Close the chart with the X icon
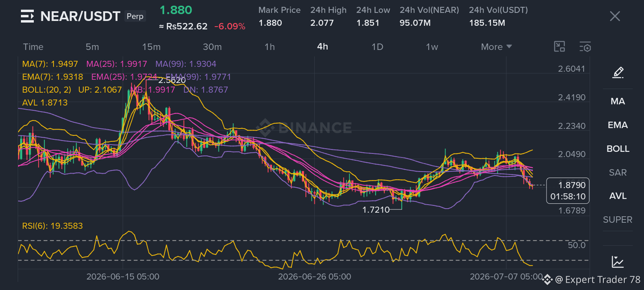The image size is (644, 290). 615,16
